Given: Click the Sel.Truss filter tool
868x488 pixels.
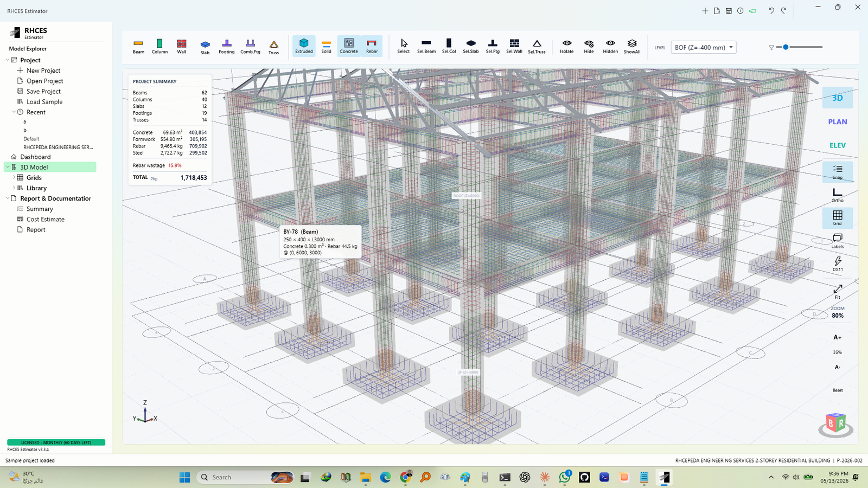Looking at the screenshot, I should 537,47.
